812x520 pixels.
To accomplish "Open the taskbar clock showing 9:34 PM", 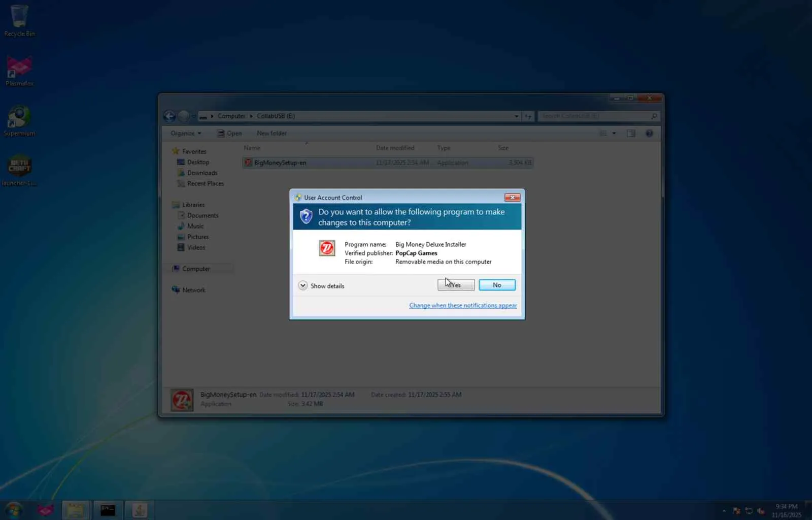I will tap(787, 510).
